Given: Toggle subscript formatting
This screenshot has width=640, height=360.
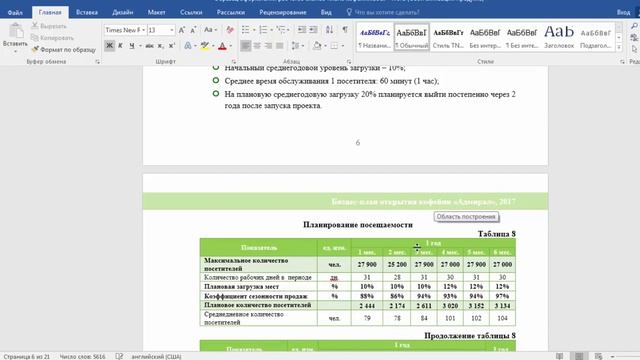Looking at the screenshot, I should (160, 46).
